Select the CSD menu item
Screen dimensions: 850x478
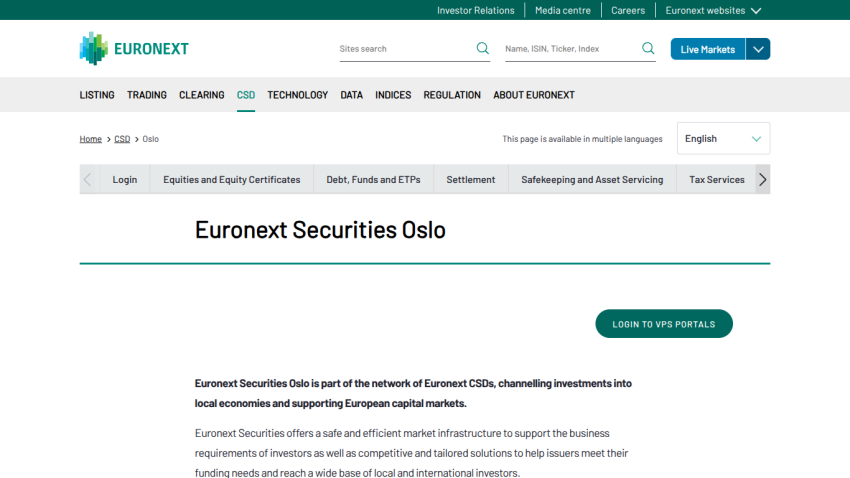coord(246,95)
